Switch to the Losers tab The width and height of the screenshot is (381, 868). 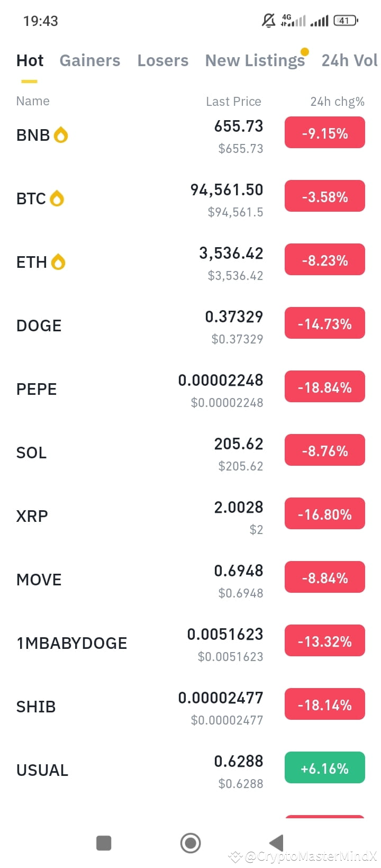click(163, 60)
